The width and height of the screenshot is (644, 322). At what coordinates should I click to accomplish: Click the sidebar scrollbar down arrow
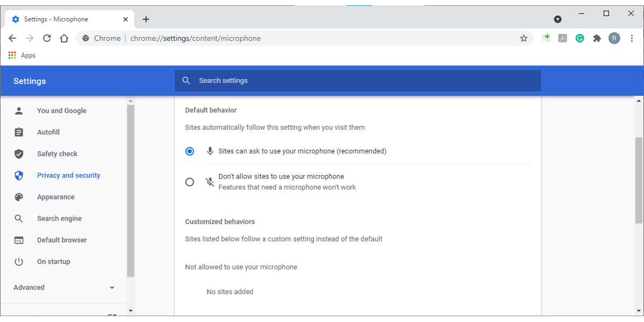130,310
